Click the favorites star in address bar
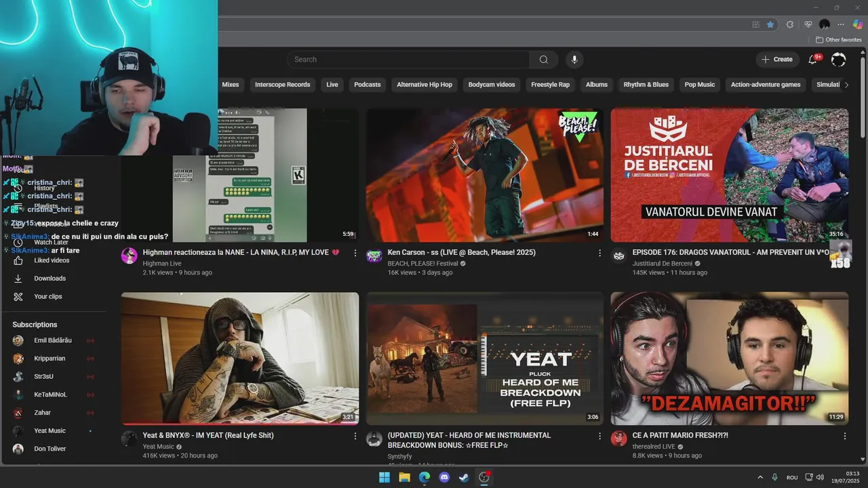This screenshot has height=488, width=868. click(x=770, y=24)
